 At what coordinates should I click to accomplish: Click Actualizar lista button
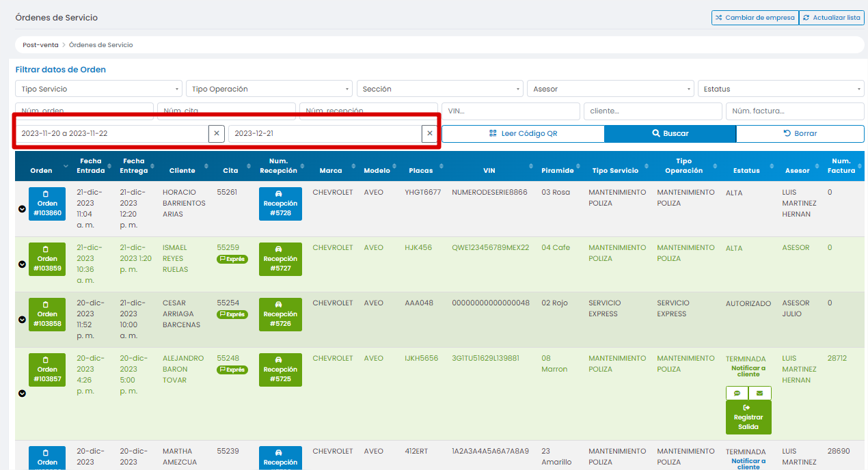click(832, 18)
